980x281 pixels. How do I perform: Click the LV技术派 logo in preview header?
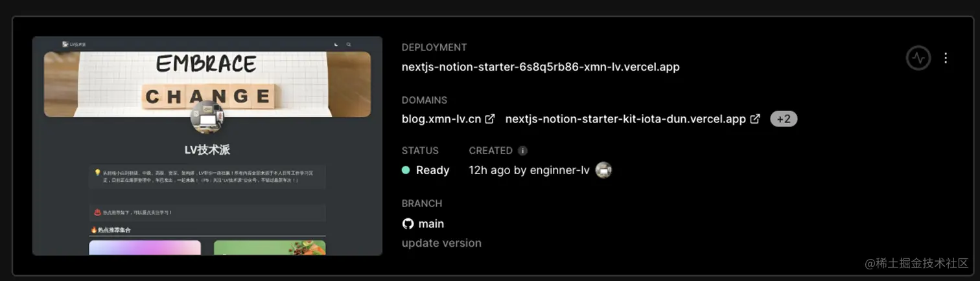tap(74, 45)
